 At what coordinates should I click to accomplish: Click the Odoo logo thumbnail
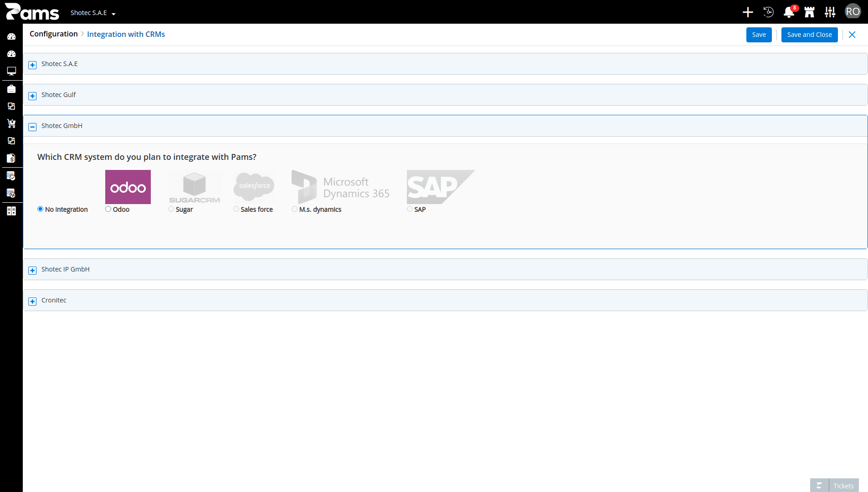[x=128, y=187]
